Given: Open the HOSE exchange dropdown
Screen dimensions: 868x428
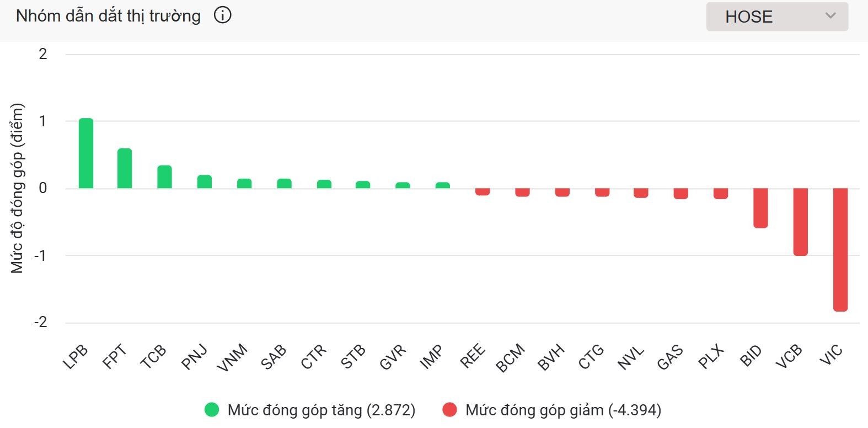Looking at the screenshot, I should pos(776,17).
